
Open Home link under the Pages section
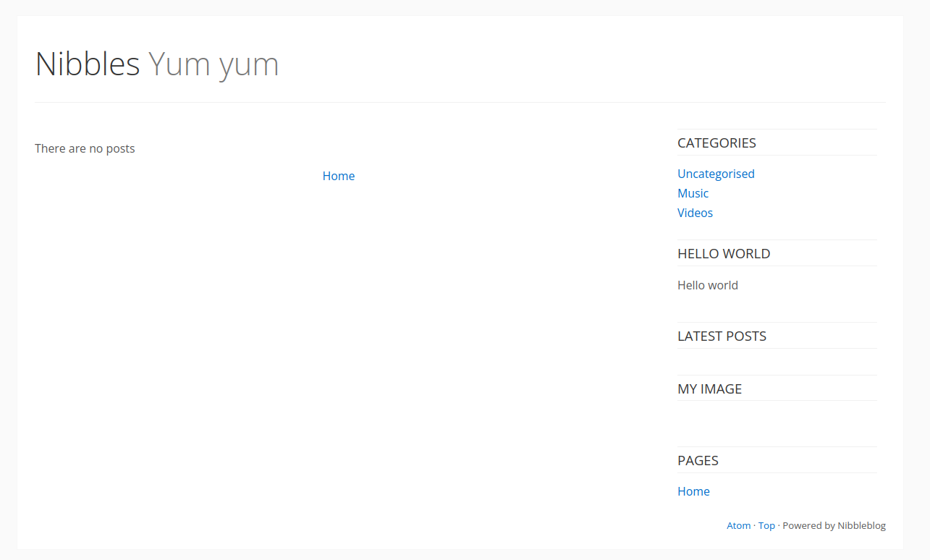[x=693, y=491]
